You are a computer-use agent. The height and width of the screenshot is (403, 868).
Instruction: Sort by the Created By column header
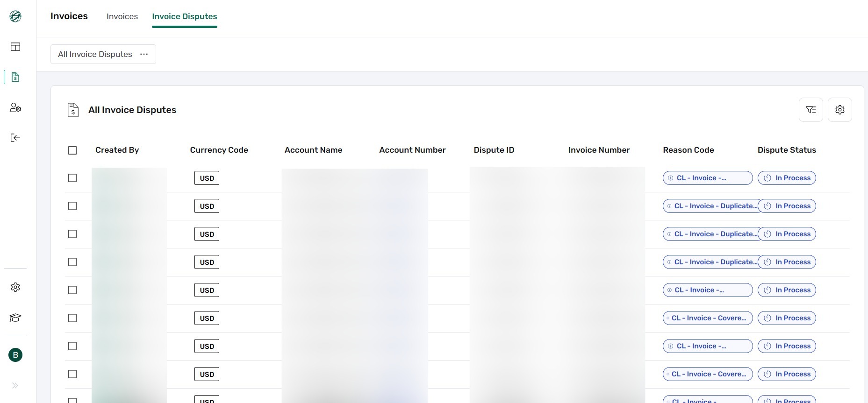117,150
